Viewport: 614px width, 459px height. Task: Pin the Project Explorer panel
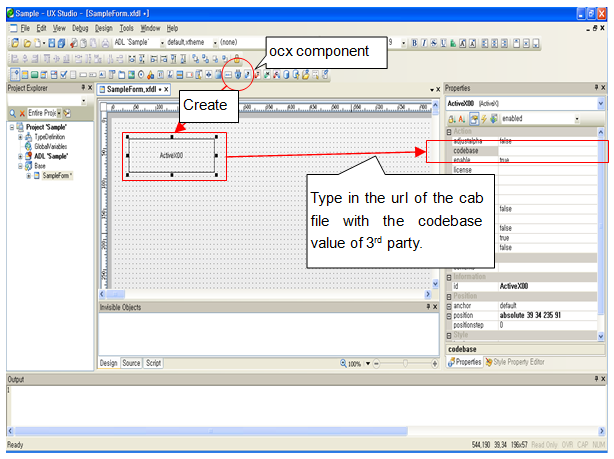[x=83, y=87]
